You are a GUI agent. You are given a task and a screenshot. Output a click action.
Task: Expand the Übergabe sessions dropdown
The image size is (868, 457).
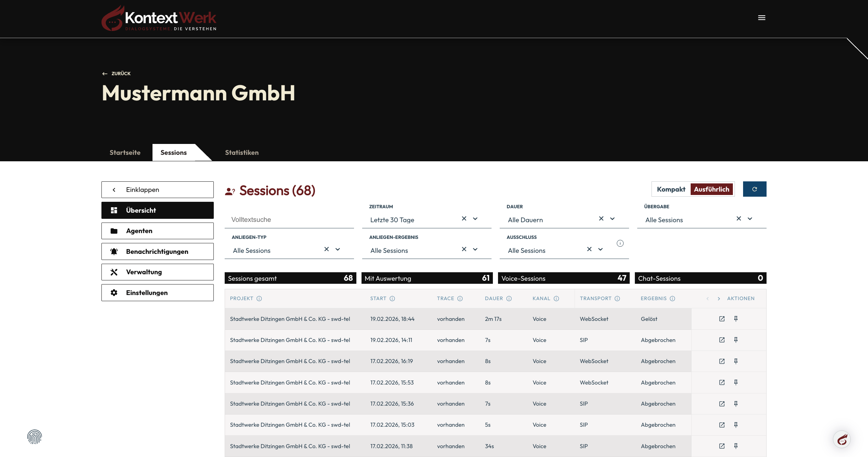tap(749, 218)
